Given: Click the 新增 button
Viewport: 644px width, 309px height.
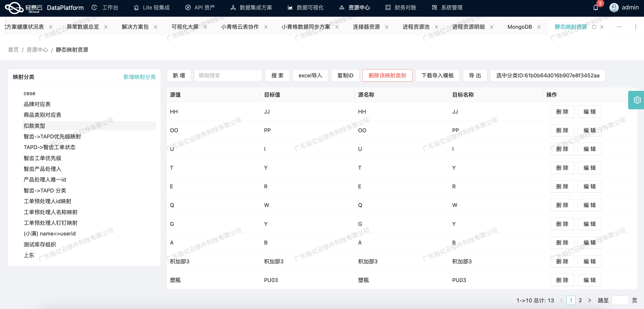Looking at the screenshot, I should click(179, 75).
